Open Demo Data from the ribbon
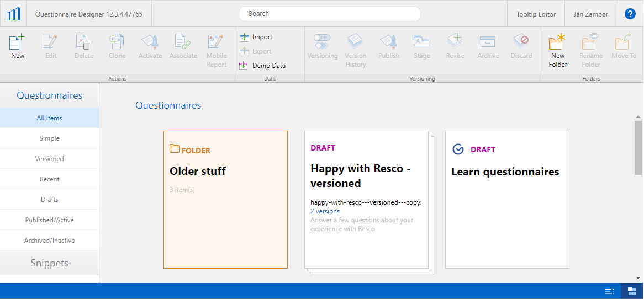644x299 pixels. coord(262,65)
